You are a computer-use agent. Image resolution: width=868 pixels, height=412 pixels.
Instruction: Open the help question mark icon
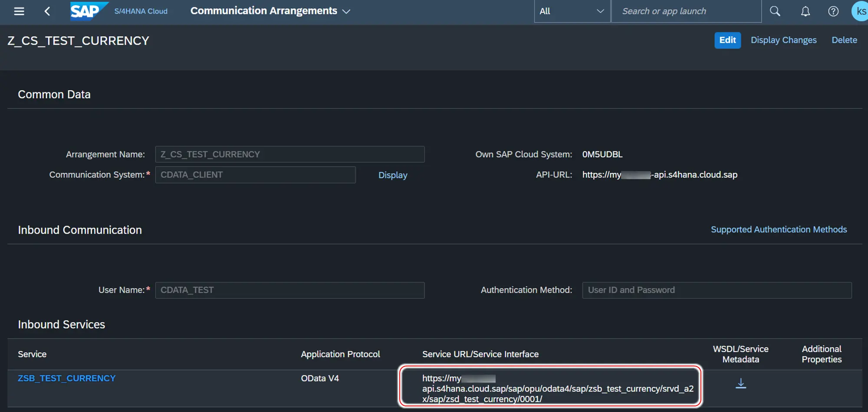point(833,11)
